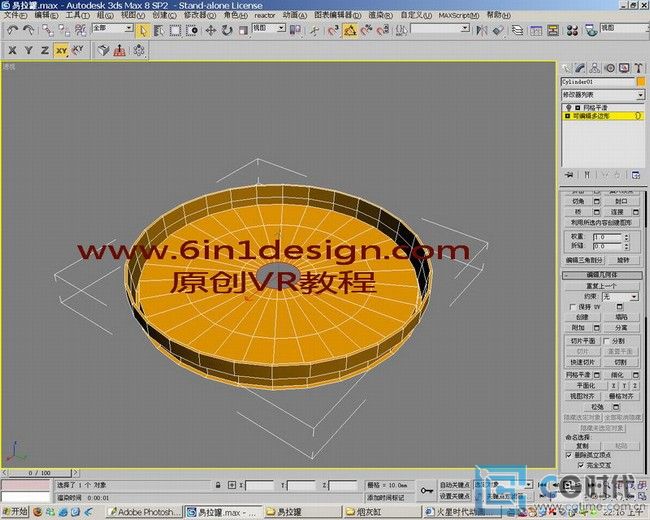Screen dimensions: 650x520
Task: Click the Pin Stack icon
Action: point(569,175)
